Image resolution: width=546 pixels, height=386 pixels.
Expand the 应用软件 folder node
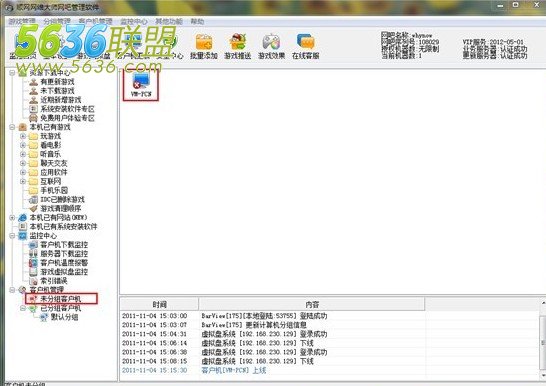pos(23,172)
